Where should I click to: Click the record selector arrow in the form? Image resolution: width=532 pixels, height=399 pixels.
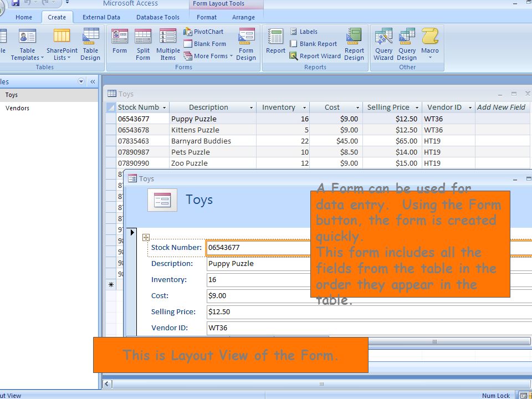click(132, 232)
